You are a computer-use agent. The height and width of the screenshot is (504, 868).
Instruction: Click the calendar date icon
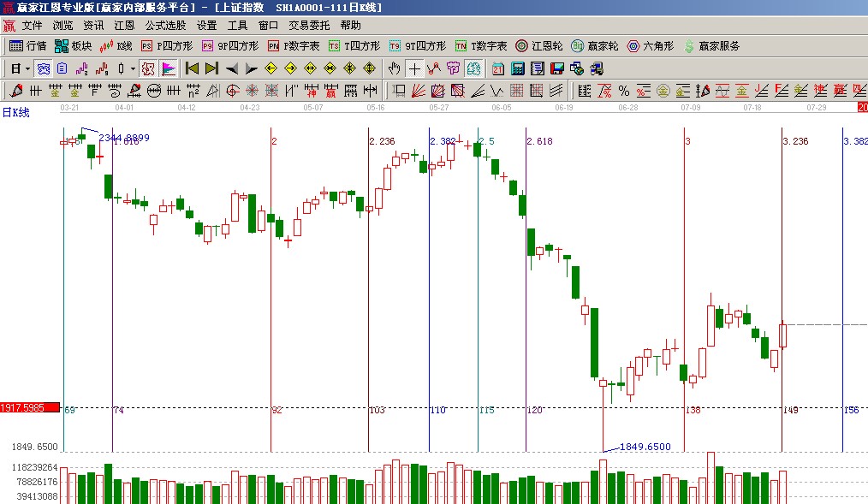pos(498,68)
